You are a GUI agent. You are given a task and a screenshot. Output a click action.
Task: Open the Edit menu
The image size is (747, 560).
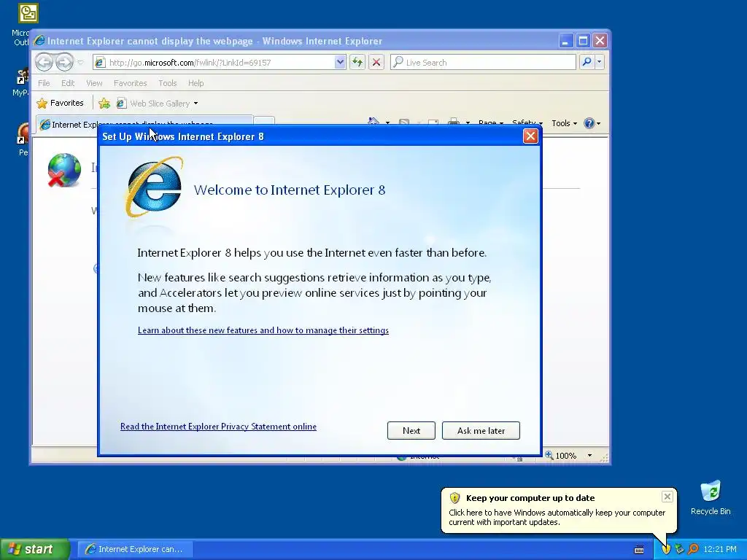tap(68, 83)
